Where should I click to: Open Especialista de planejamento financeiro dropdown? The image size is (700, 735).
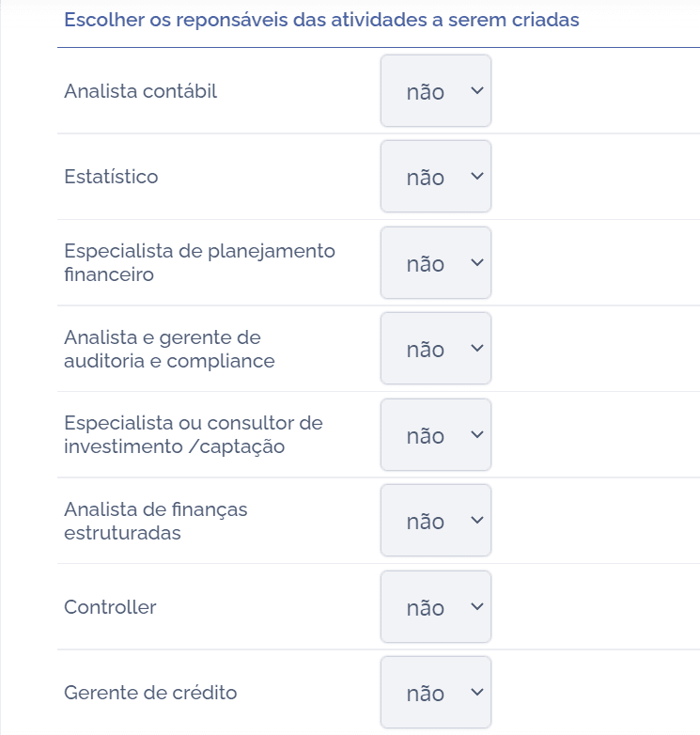click(435, 263)
